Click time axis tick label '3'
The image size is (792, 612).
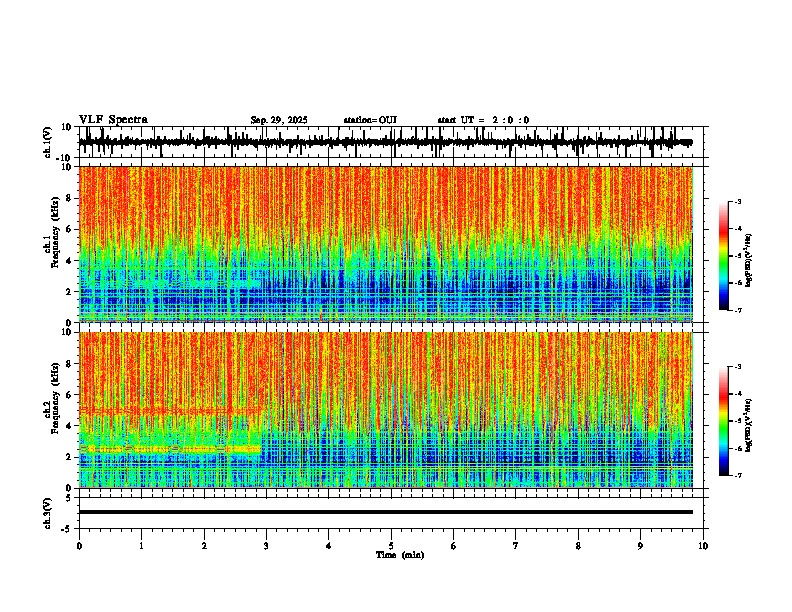click(266, 546)
